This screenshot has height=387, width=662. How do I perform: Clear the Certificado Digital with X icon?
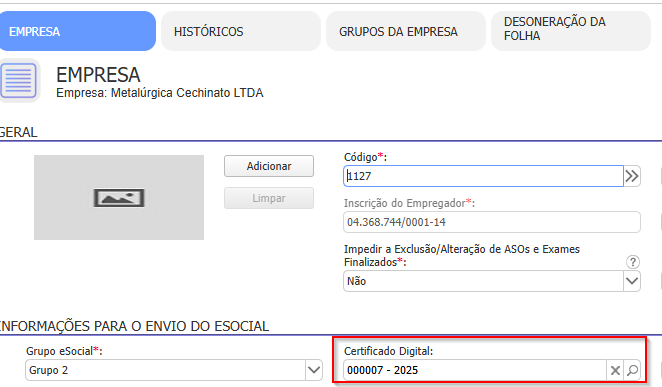[615, 371]
